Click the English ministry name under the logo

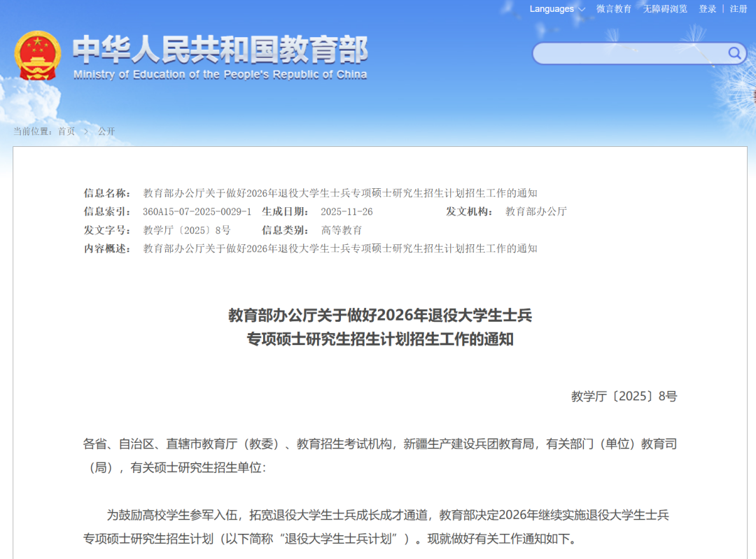point(221,75)
